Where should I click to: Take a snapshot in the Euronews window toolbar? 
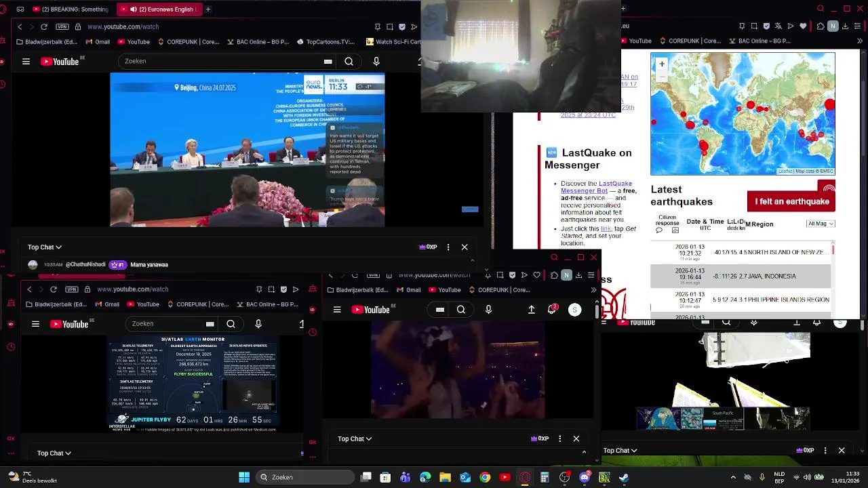click(390, 26)
